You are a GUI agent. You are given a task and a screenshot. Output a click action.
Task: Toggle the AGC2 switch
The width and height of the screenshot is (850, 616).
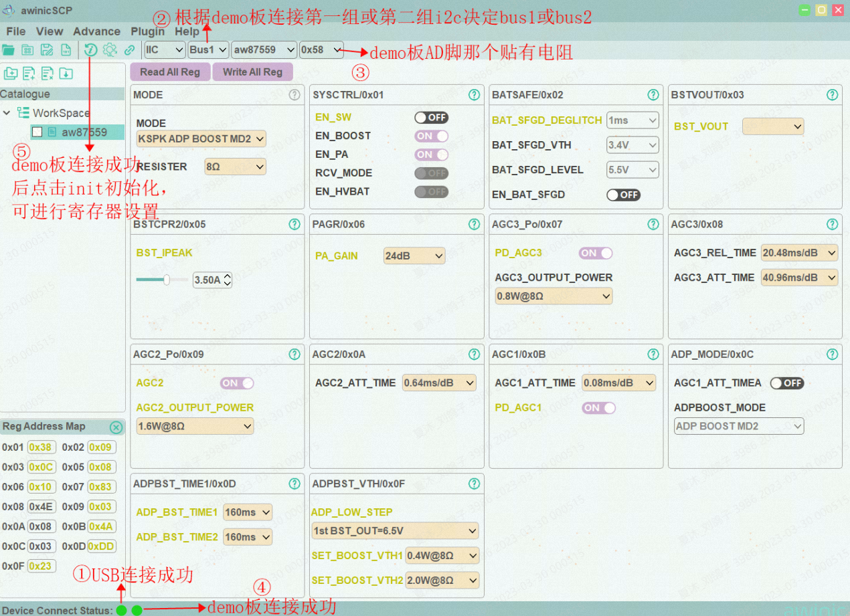click(237, 383)
